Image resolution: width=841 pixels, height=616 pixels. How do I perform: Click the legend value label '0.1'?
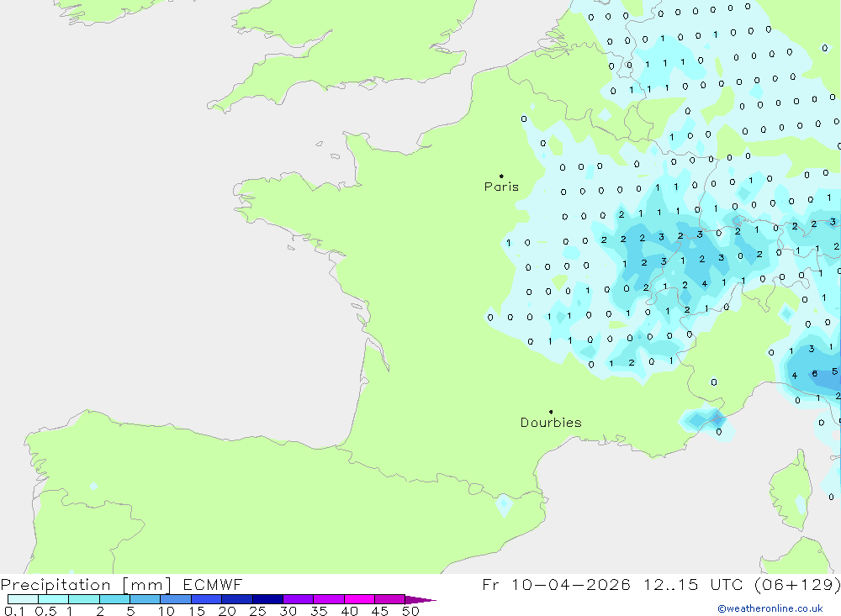pyautogui.click(x=14, y=611)
